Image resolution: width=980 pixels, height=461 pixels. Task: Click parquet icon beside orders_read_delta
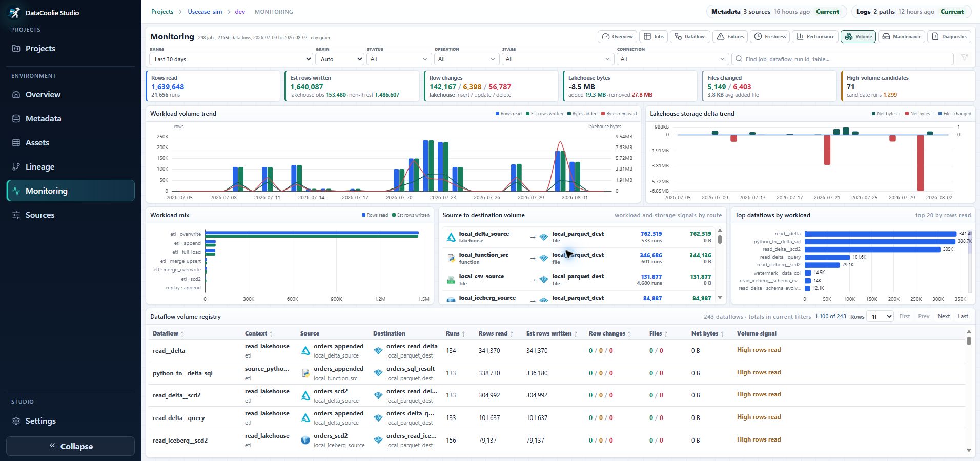click(x=378, y=351)
